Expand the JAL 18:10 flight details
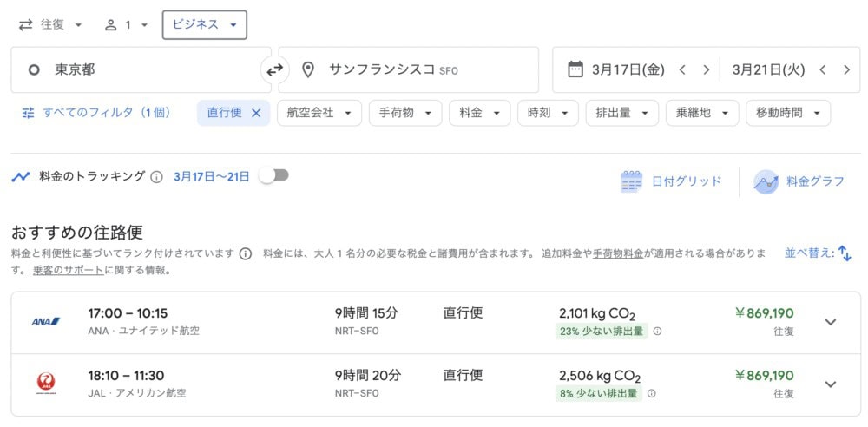Viewport: 868px width, 427px height. click(x=831, y=384)
